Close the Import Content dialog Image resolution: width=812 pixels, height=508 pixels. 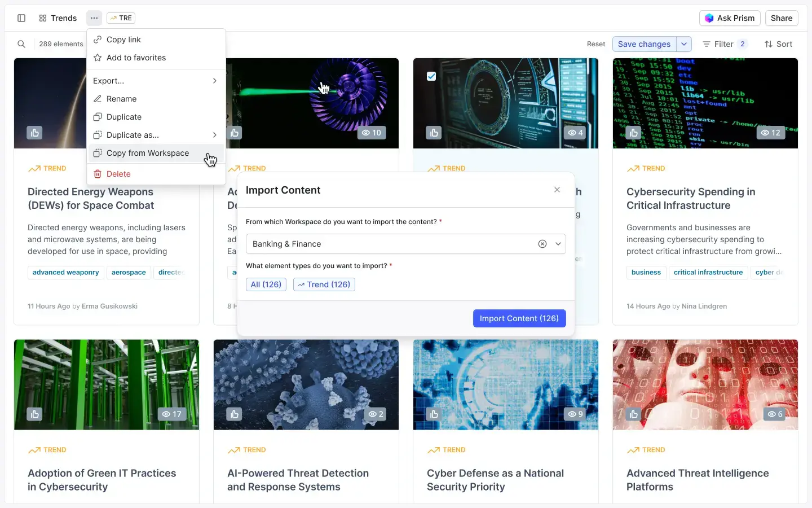(x=557, y=190)
